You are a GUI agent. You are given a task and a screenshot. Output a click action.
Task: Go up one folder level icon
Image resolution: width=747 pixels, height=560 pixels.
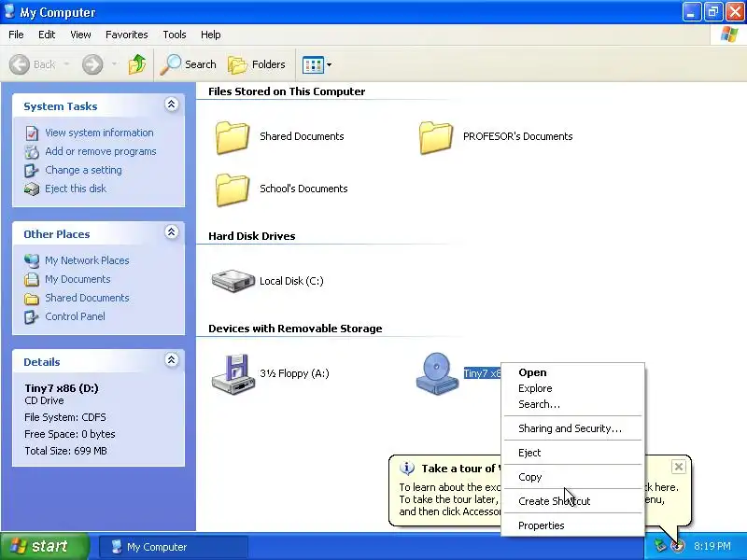pyautogui.click(x=137, y=64)
